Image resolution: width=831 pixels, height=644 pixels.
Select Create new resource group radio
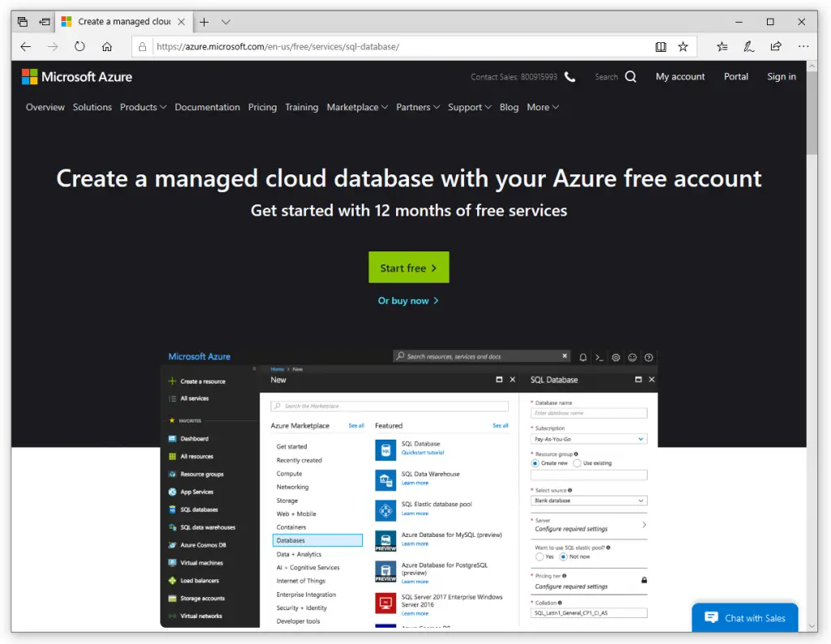(x=536, y=463)
